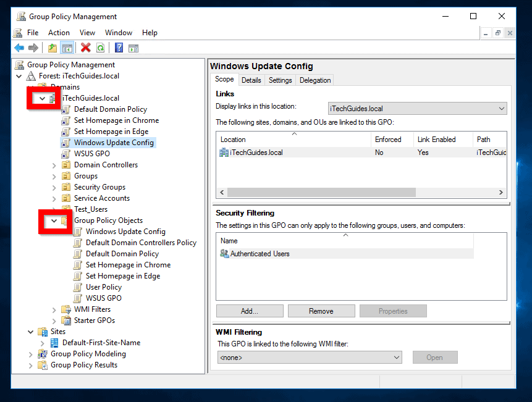Click the Forest iTechGuides.local triangle icon
The height and width of the screenshot is (402, 532).
tap(31, 76)
